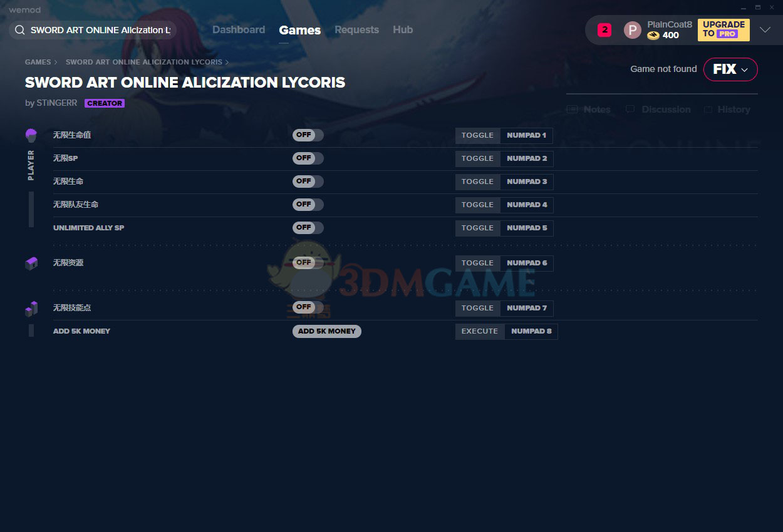783x532 pixels.
Task: Change the Numpad 6 hotkey binding
Action: (527, 263)
